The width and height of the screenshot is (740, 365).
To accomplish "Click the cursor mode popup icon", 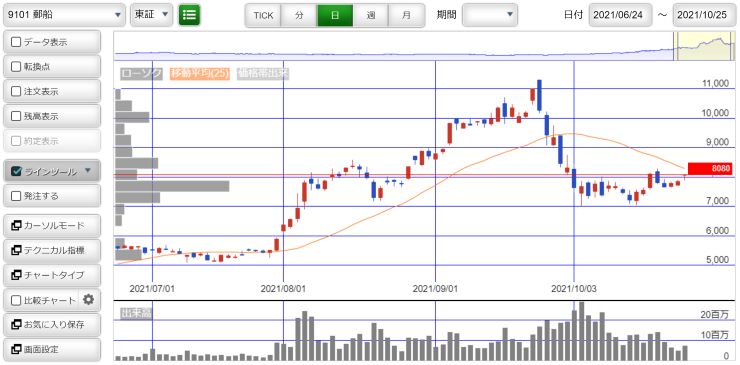I will pos(16,226).
